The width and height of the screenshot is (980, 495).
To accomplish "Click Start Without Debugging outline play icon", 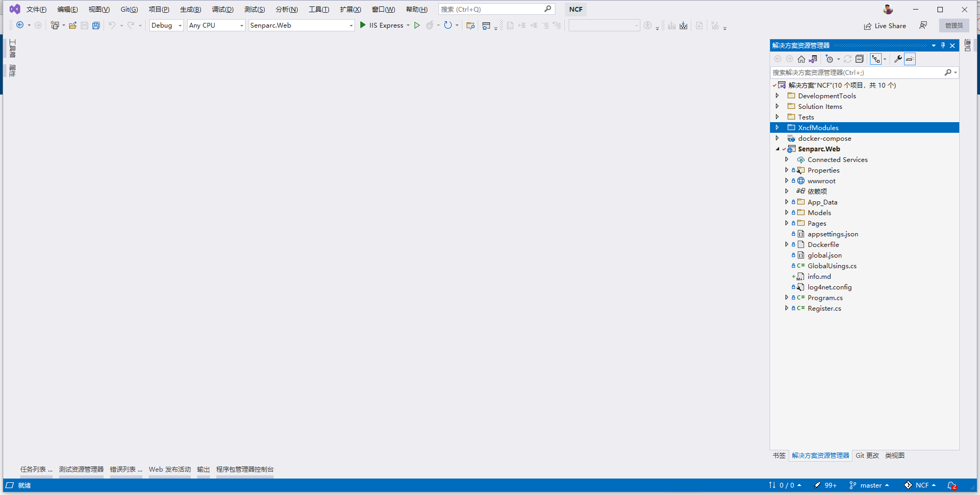I will pyautogui.click(x=417, y=25).
